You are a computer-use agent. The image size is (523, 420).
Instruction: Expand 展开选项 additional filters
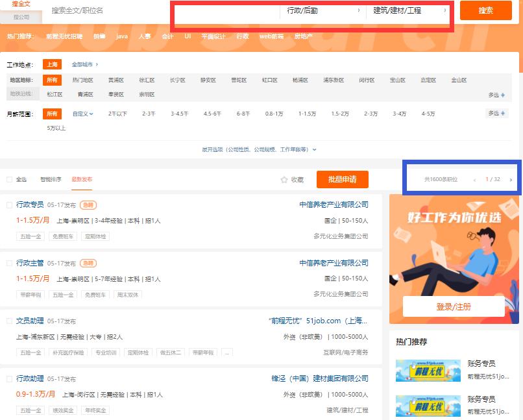[259, 149]
